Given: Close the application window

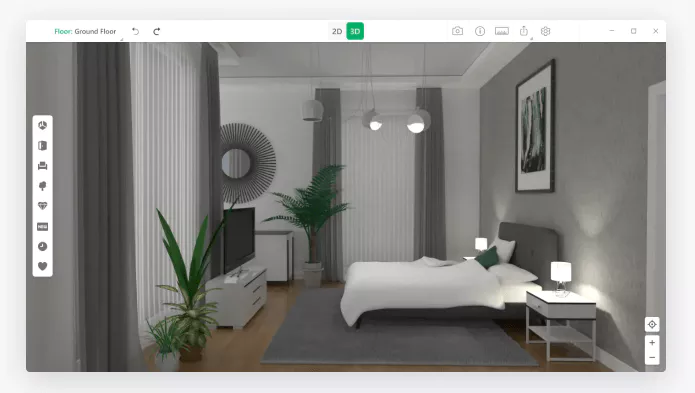Looking at the screenshot, I should 656,31.
